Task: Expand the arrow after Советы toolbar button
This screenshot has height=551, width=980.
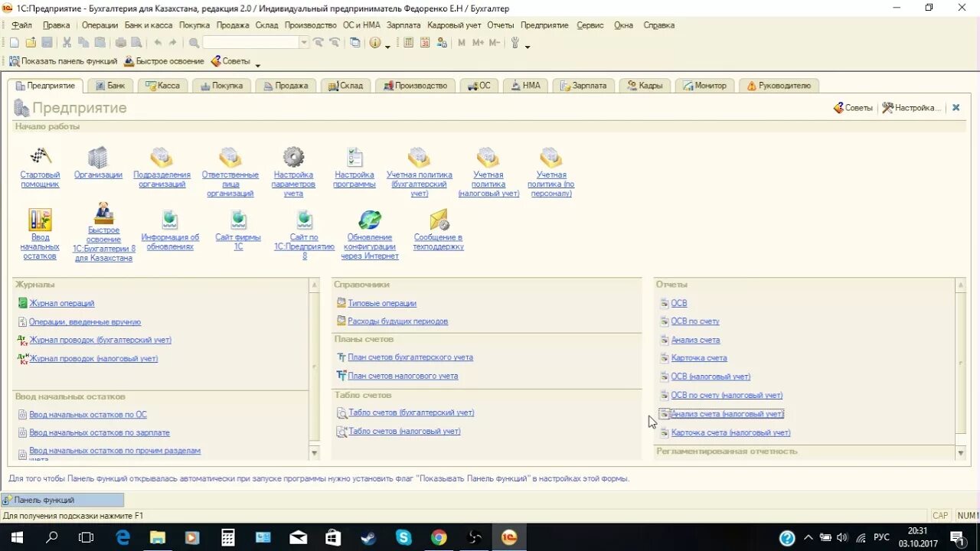Action: point(258,64)
